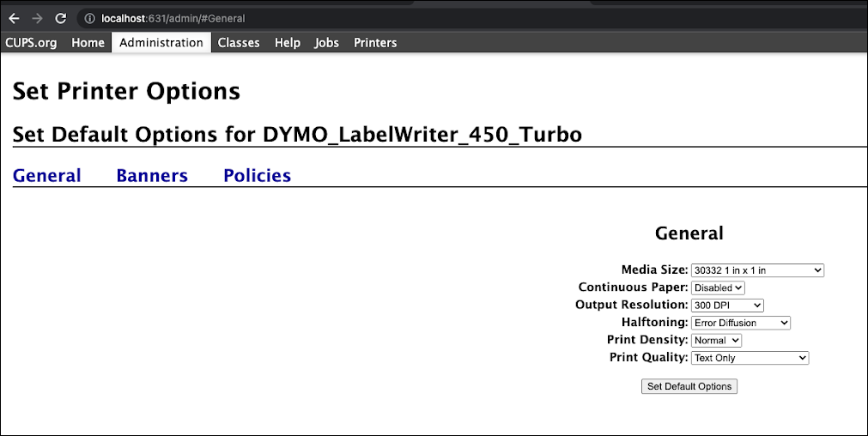Click the site info icon in address bar
Screen dimensions: 868x436
89,18
